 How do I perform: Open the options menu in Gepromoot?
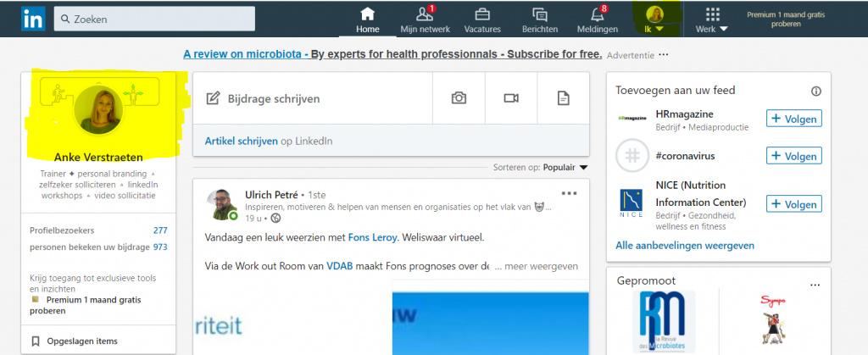pos(815,285)
